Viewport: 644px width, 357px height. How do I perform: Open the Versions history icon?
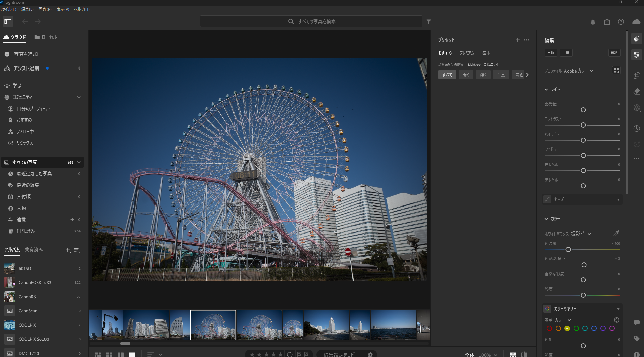(636, 129)
